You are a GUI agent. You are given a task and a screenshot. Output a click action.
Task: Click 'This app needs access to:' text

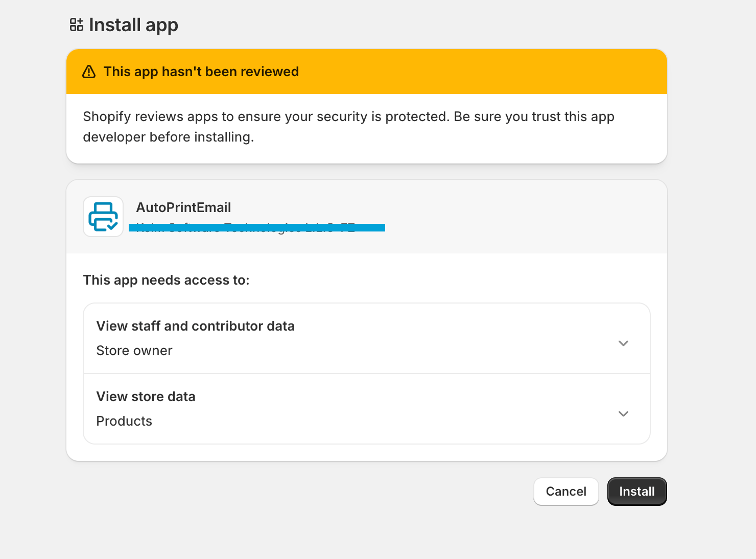(x=167, y=280)
